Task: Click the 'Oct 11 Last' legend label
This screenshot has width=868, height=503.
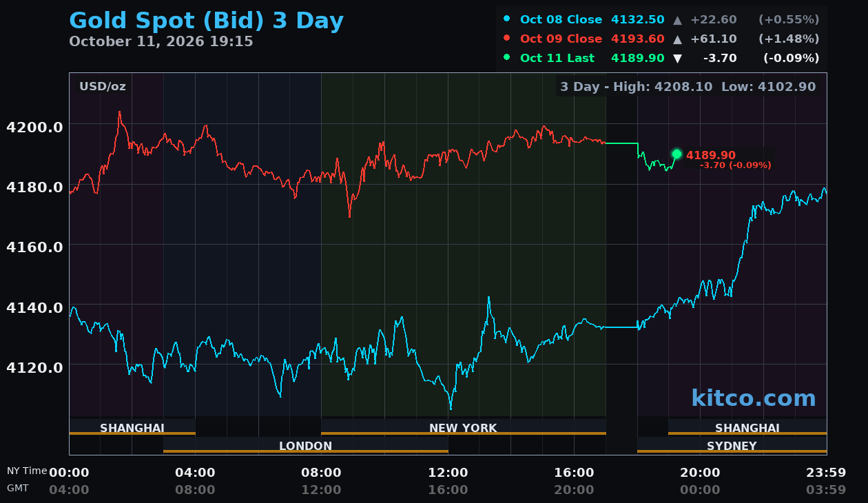Action: pyautogui.click(x=557, y=59)
